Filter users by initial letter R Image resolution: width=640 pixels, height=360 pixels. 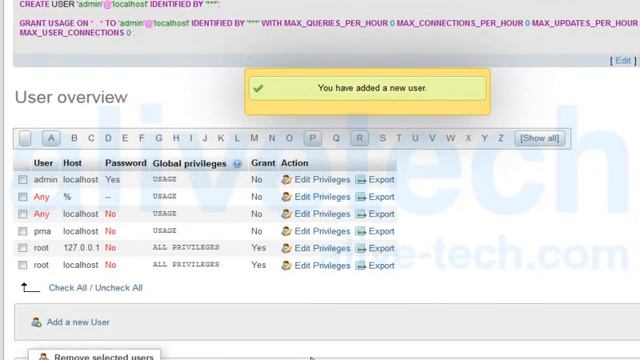click(360, 138)
